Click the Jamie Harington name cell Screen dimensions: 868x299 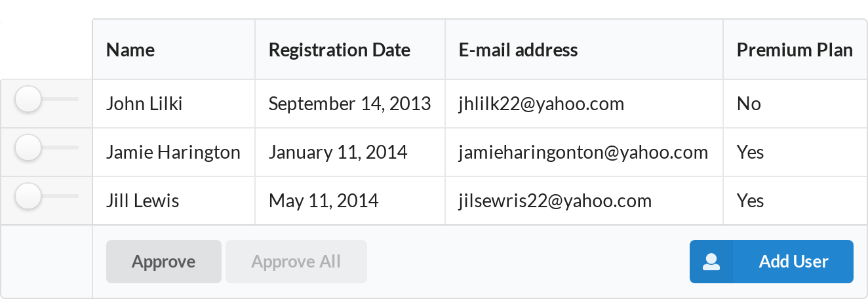point(174,152)
